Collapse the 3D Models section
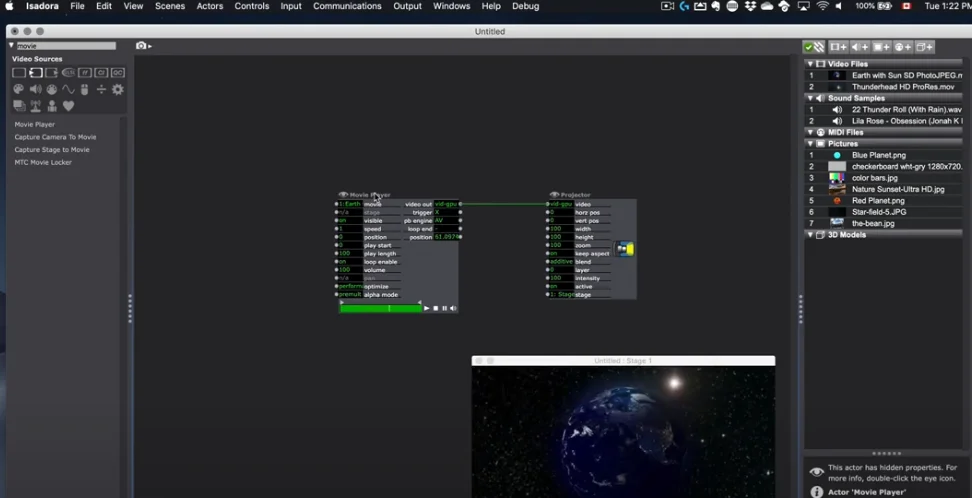 810,235
